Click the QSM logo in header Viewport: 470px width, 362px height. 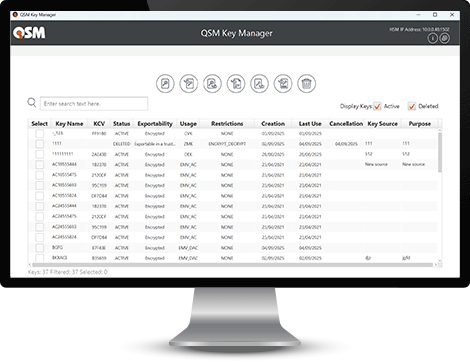coord(29,33)
